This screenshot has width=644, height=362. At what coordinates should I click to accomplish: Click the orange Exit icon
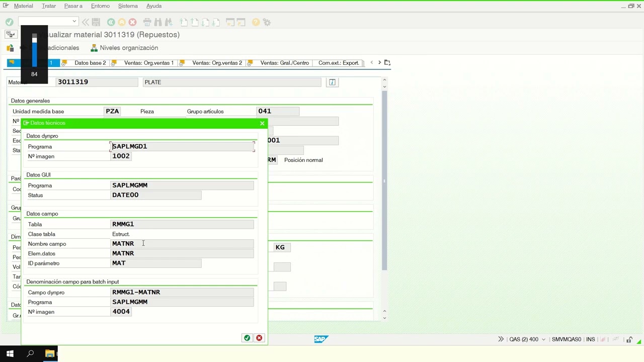tap(122, 22)
